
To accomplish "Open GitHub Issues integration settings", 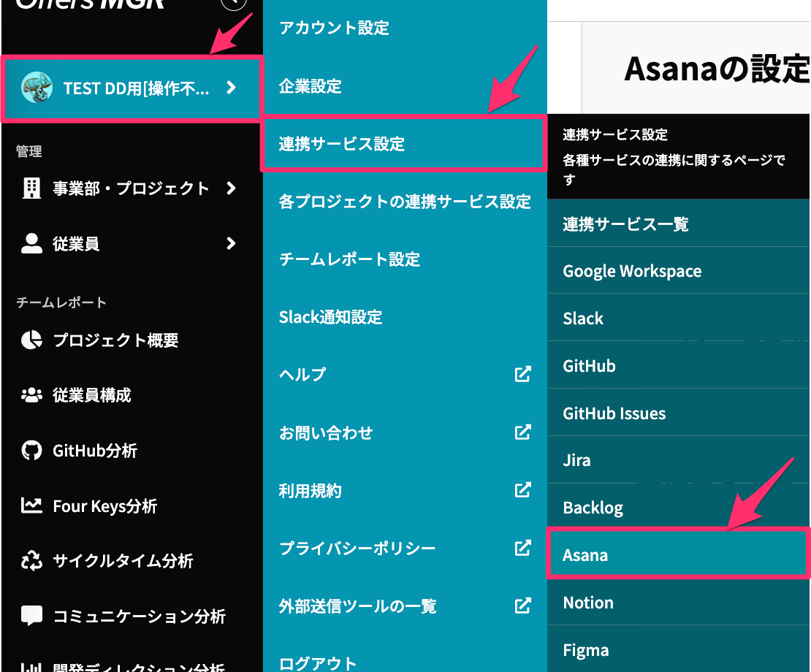I will 679,413.
